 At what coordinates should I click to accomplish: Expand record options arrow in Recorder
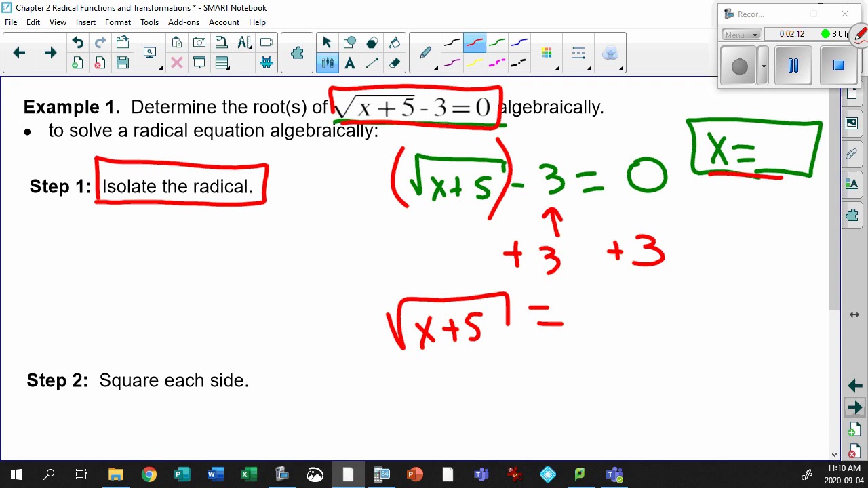[764, 66]
